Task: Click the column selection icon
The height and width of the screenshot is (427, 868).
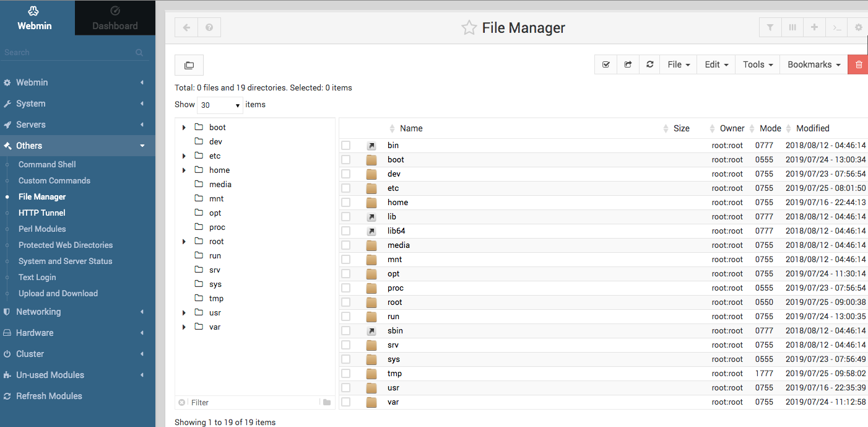Action: tap(792, 27)
